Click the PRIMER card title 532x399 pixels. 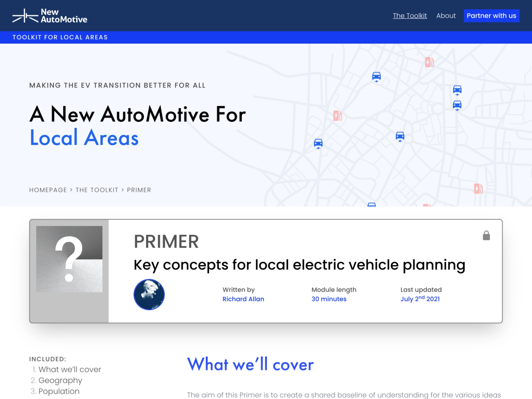point(166,242)
